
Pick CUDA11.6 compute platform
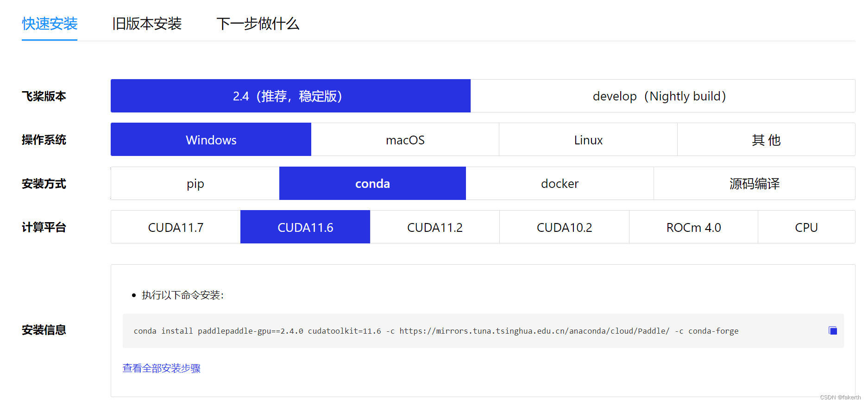tap(305, 227)
